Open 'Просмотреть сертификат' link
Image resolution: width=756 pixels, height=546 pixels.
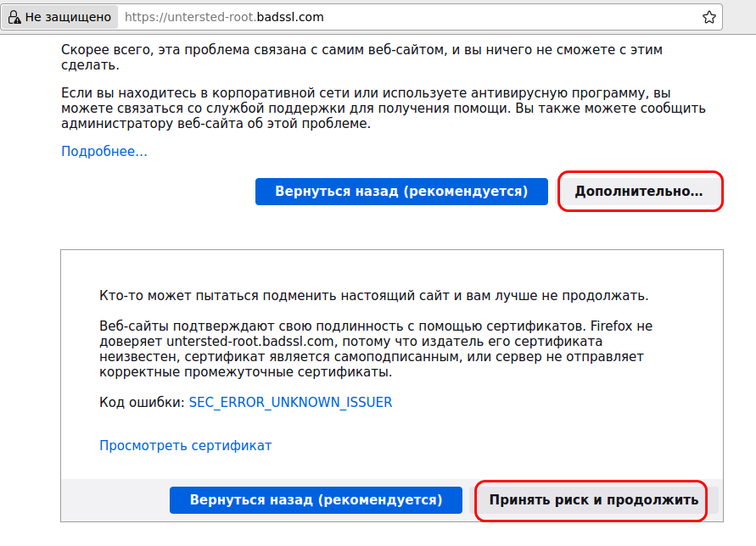186,445
